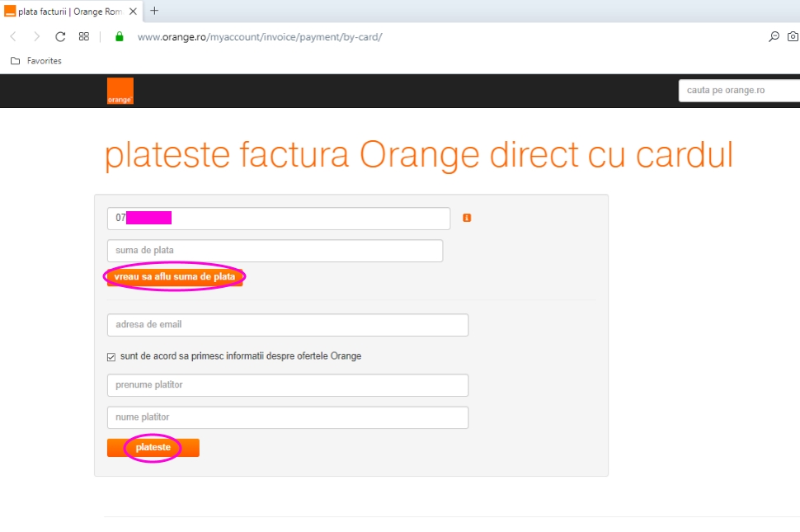Screen dimensions: 800x532
Task: Click the camera snapshot icon
Action: 793,36
